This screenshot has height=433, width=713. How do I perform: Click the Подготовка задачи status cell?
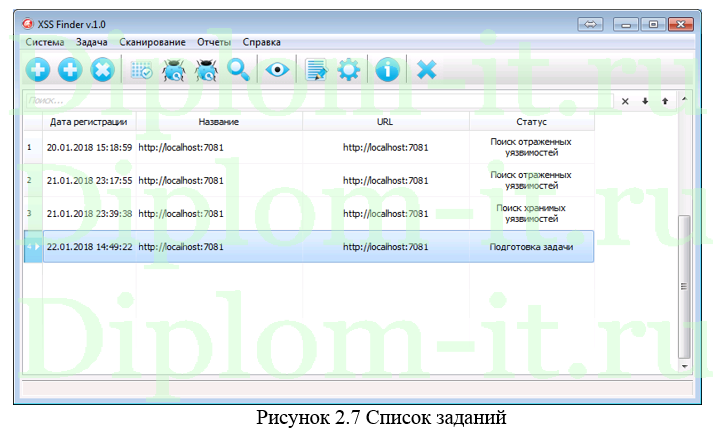tap(532, 247)
